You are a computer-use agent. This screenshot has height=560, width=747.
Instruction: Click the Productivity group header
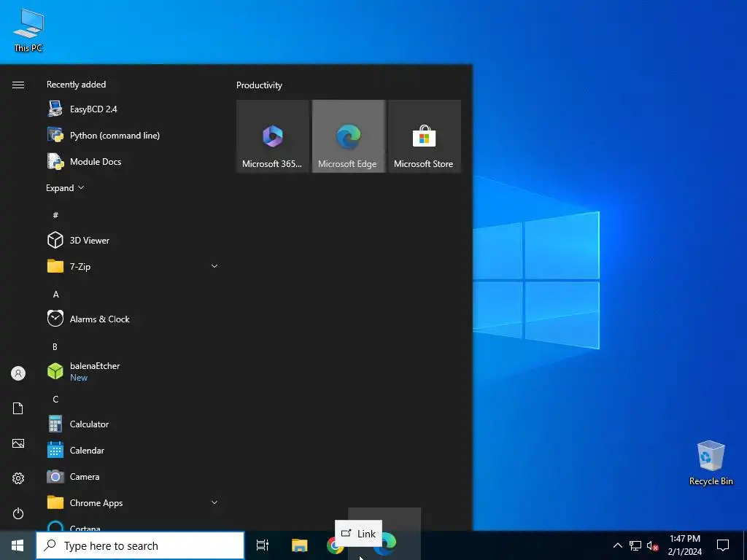pyautogui.click(x=259, y=85)
